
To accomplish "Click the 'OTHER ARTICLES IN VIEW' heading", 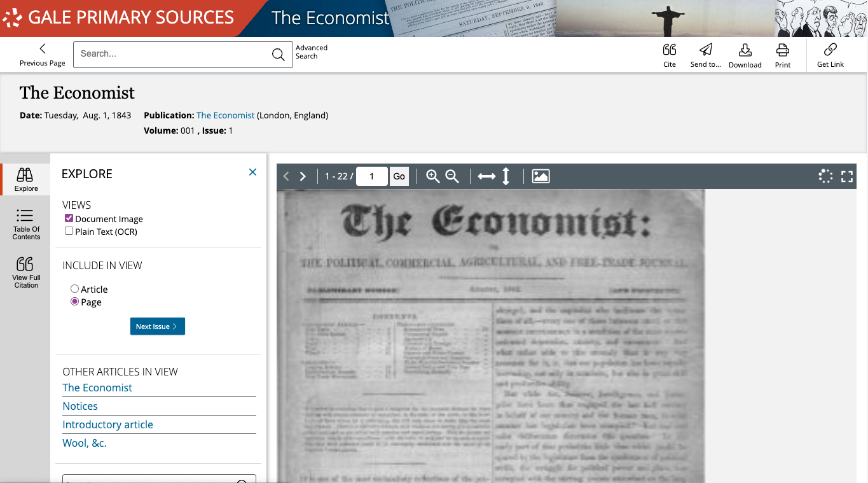I will (x=120, y=372).
